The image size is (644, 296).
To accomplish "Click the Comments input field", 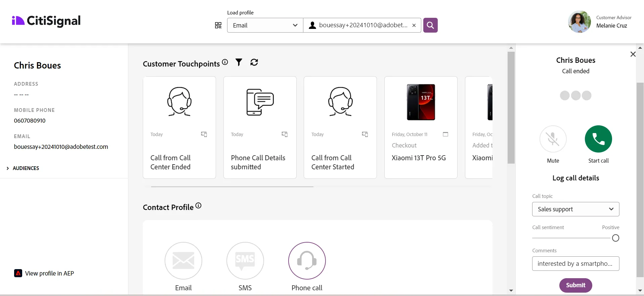I will pyautogui.click(x=576, y=264).
